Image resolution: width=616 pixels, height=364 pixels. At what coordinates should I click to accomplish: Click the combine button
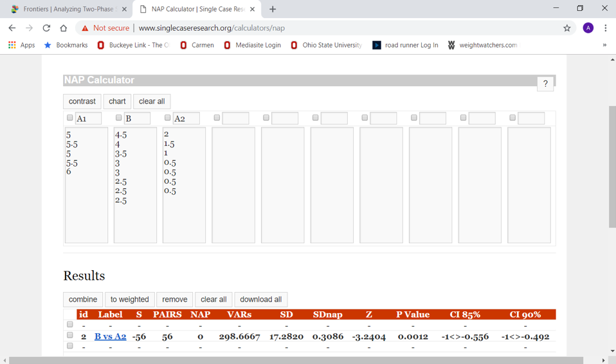tap(83, 300)
